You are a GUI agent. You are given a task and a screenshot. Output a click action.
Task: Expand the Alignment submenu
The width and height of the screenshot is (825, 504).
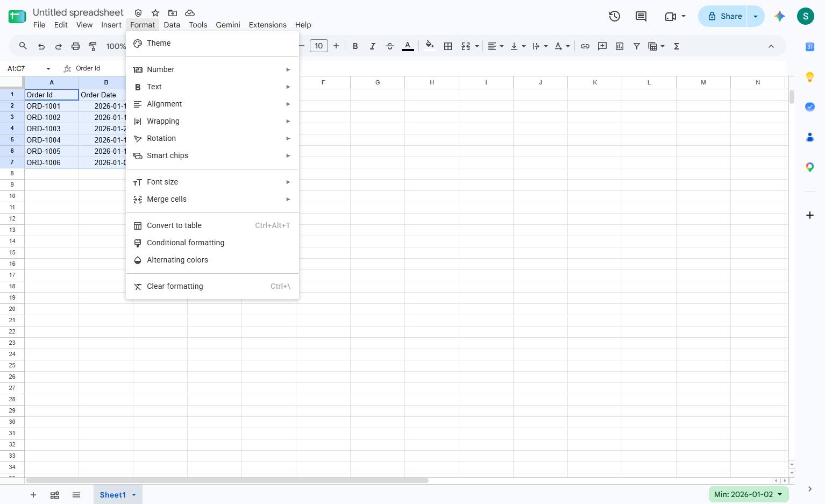(212, 104)
